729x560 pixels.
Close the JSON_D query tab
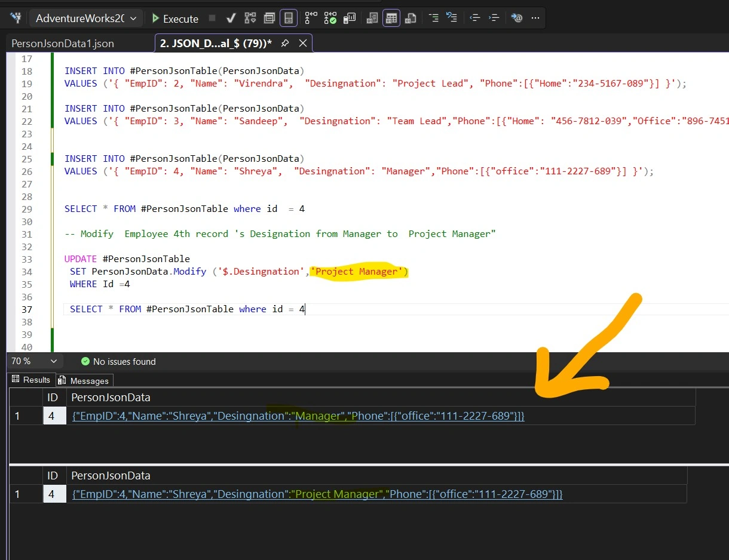(303, 44)
